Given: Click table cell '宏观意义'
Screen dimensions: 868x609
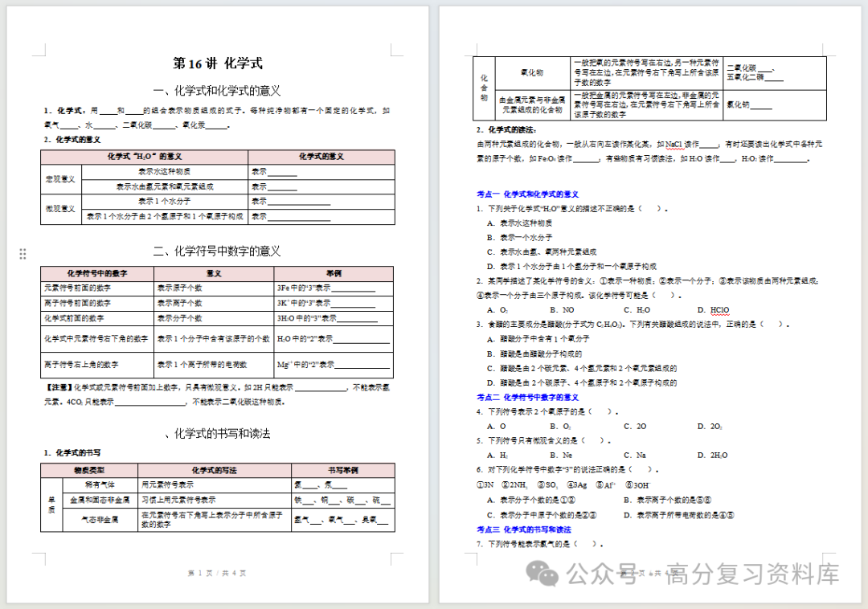Looking at the screenshot, I should pos(61,179).
